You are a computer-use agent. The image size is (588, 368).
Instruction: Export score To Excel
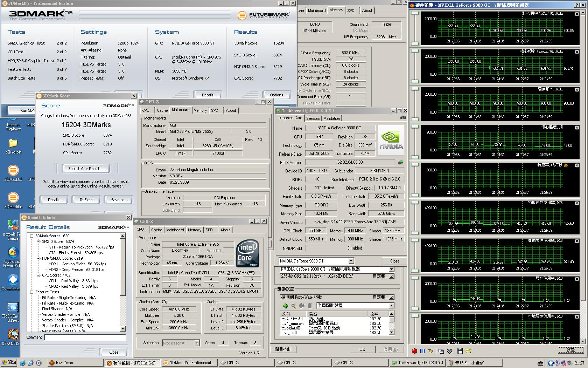pos(86,200)
